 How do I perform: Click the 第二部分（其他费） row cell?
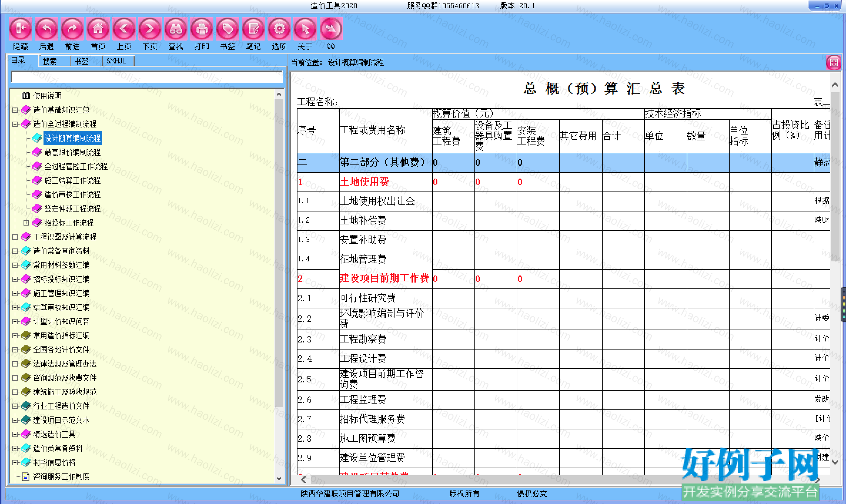coord(386,162)
